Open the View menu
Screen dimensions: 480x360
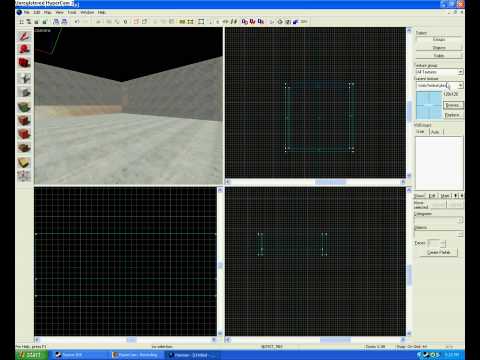point(59,12)
